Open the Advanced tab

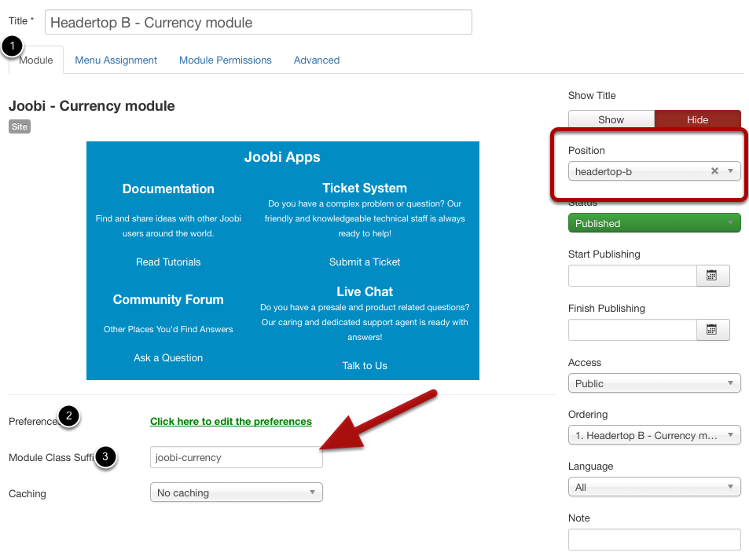[317, 60]
